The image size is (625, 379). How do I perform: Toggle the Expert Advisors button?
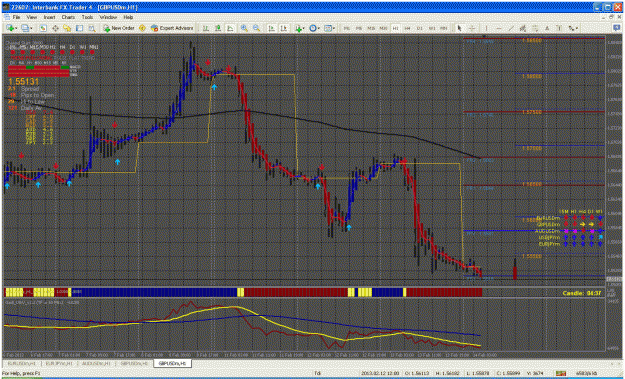(172, 28)
